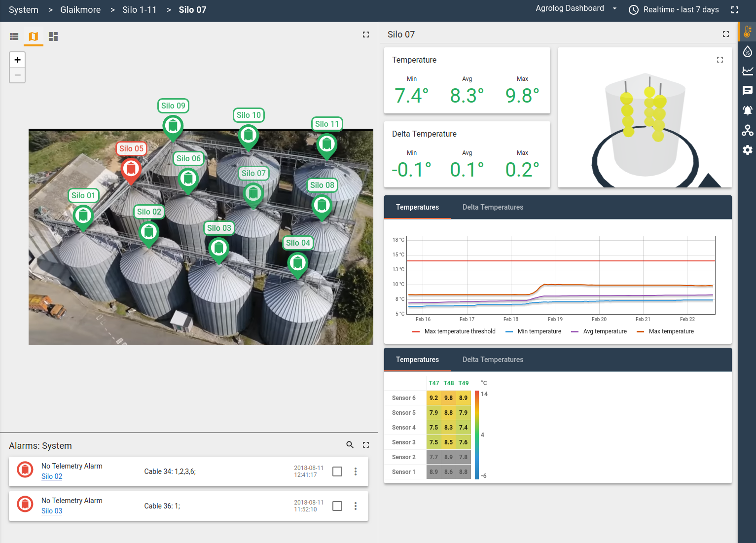Open the trend chart icon in sidebar
The height and width of the screenshot is (543, 756).
coord(748,71)
